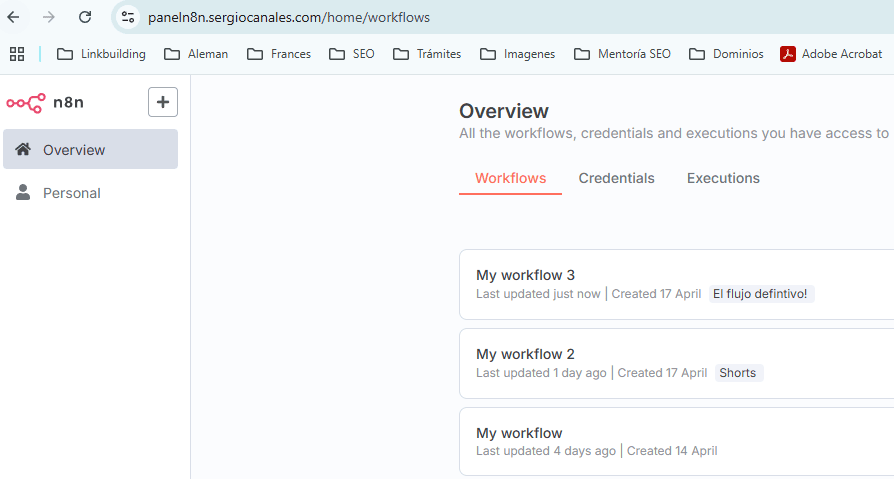Image resolution: width=894 pixels, height=479 pixels.
Task: Reload the page with the refresh icon
Action: (x=85, y=17)
